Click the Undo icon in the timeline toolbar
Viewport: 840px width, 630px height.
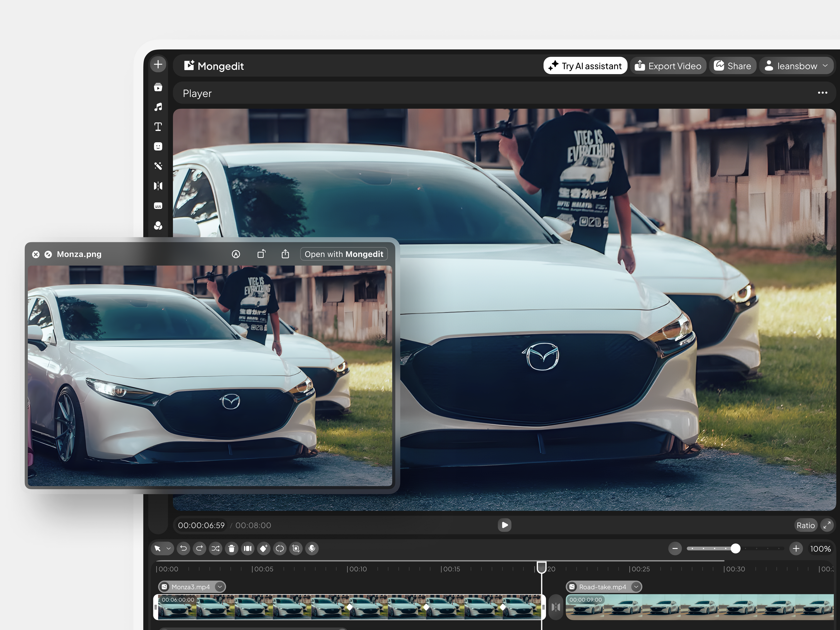(183, 548)
